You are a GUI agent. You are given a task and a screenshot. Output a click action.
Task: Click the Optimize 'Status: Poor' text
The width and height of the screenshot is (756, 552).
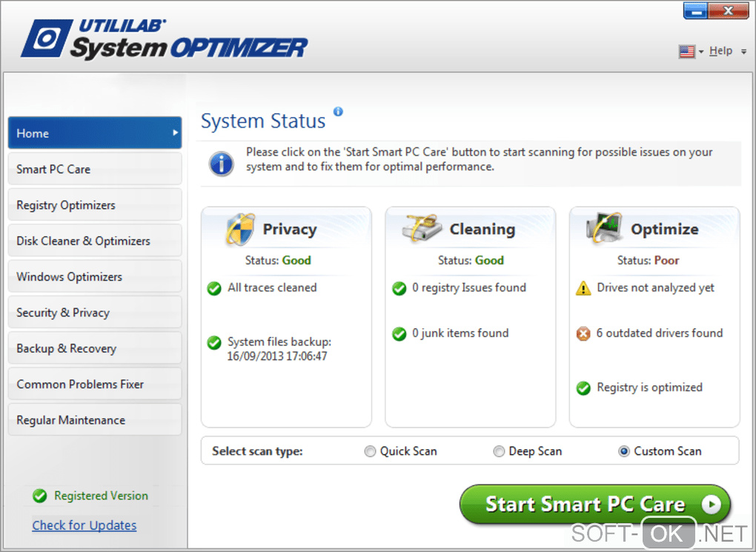tap(649, 260)
